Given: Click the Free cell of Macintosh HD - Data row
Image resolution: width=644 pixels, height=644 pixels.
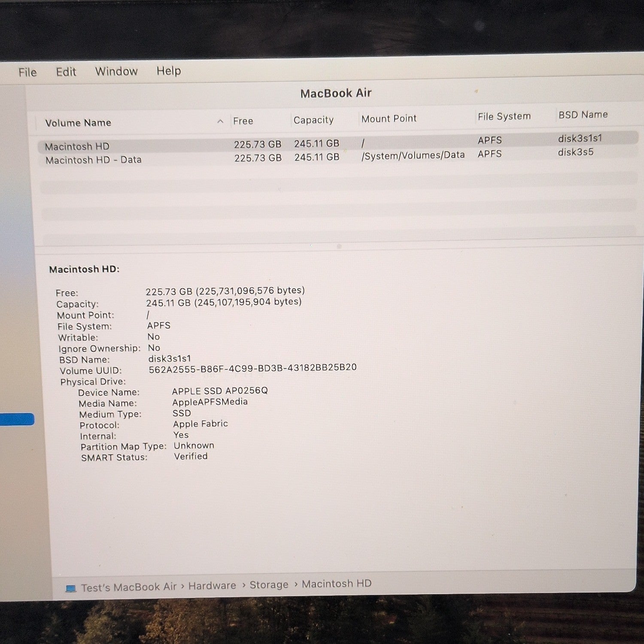Looking at the screenshot, I should [x=258, y=158].
